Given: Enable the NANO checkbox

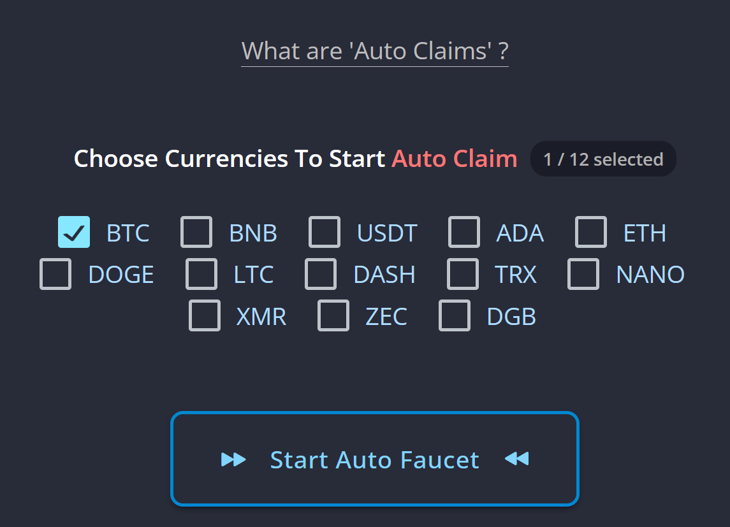Looking at the screenshot, I should point(584,274).
